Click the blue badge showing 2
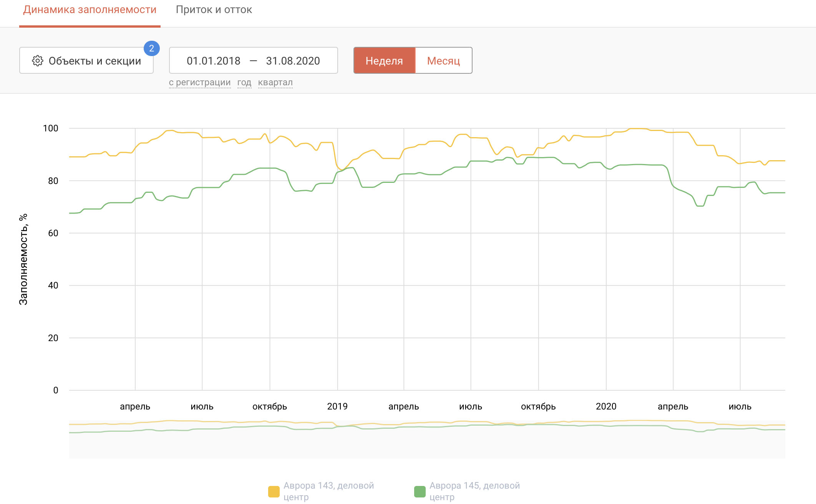816x504 pixels. click(152, 48)
